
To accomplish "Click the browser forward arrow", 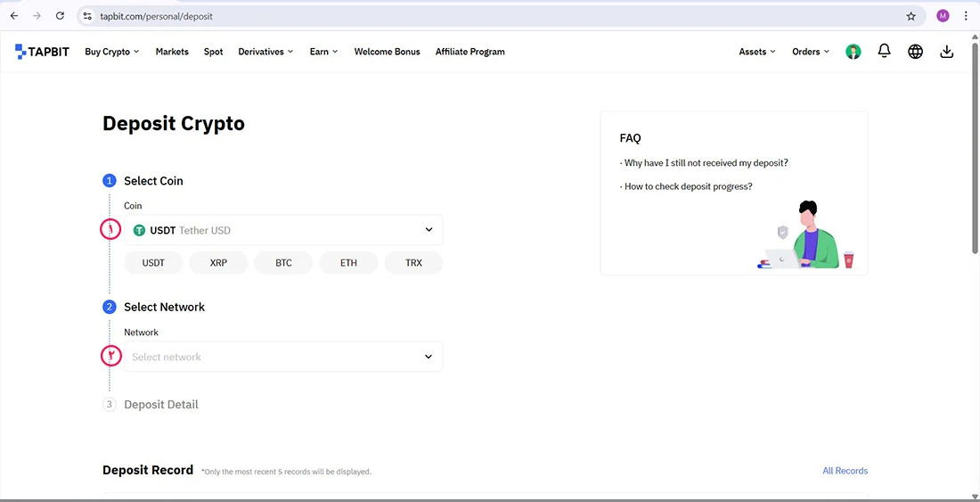I will point(37,16).
